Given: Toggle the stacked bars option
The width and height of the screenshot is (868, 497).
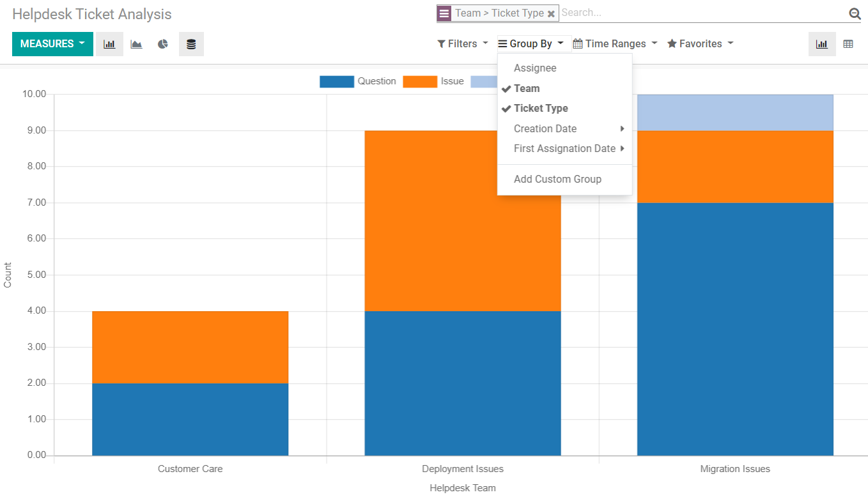Looking at the screenshot, I should pos(191,43).
